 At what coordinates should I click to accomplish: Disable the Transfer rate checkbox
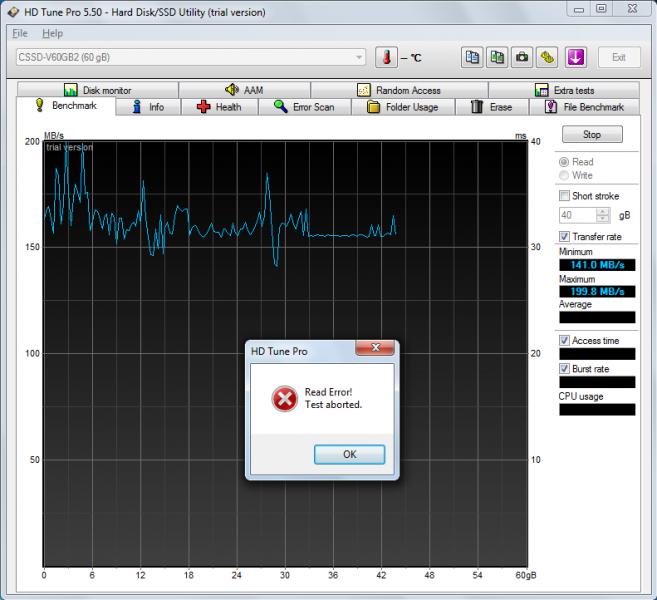pos(565,236)
